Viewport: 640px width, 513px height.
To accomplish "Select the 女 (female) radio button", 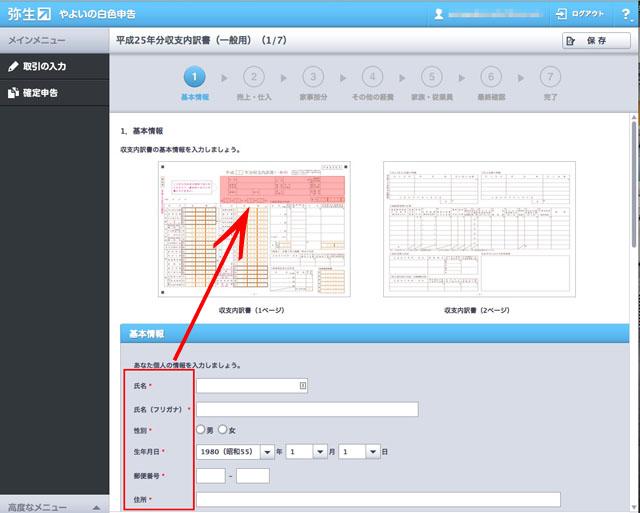I will (x=223, y=429).
